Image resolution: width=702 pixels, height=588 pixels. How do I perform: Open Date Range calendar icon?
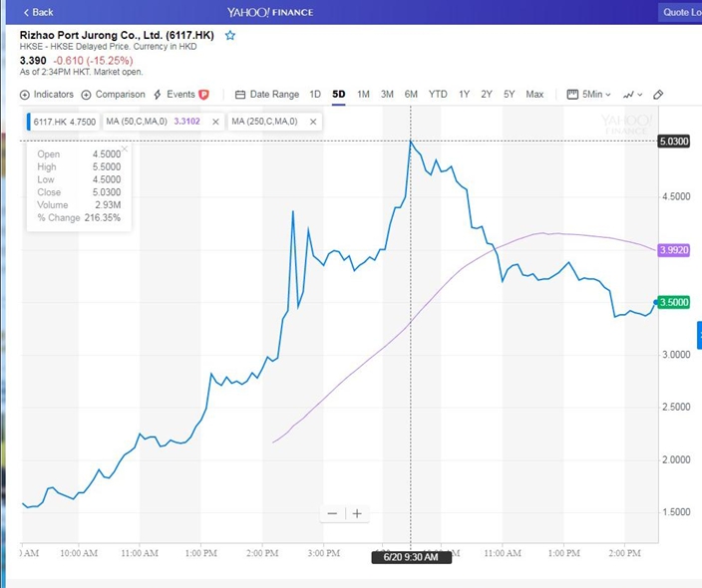[240, 95]
